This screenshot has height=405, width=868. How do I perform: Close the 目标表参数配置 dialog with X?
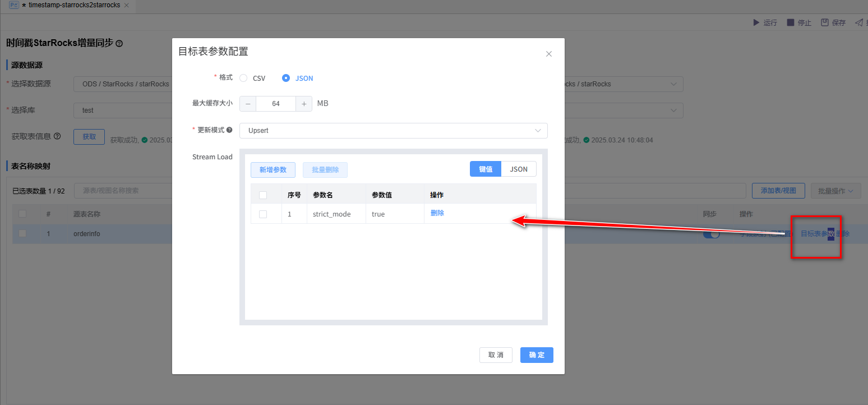[x=549, y=54]
